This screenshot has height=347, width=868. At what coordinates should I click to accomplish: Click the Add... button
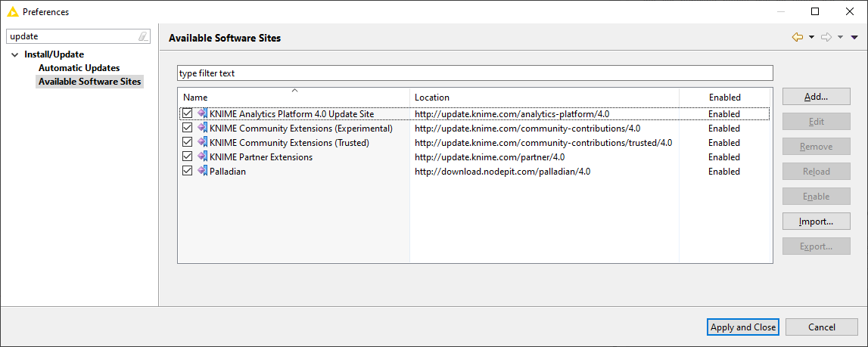point(816,96)
